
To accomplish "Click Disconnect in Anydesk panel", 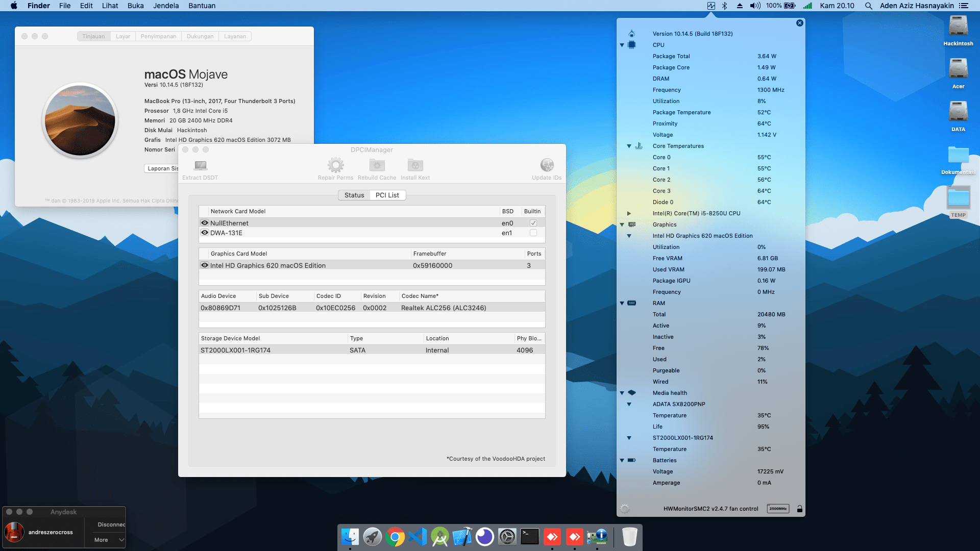I will [x=111, y=524].
